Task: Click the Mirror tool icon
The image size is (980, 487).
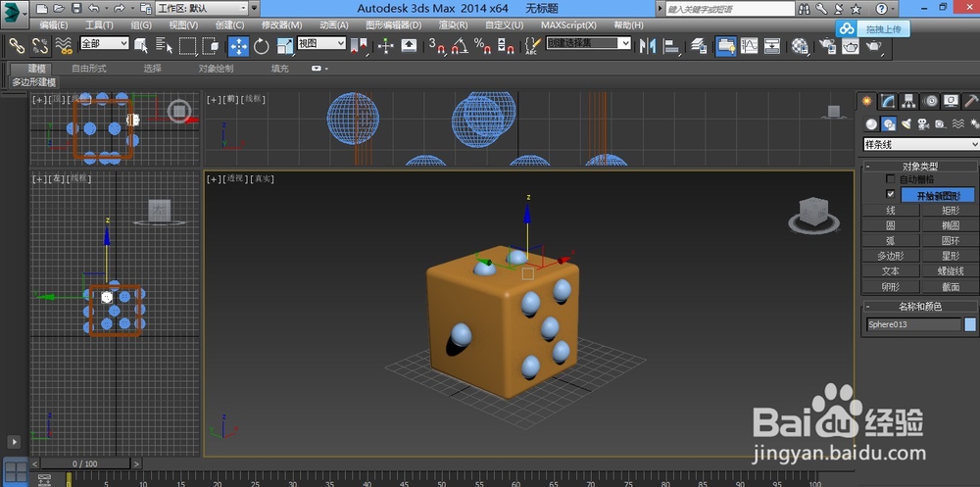Action: pyautogui.click(x=648, y=46)
